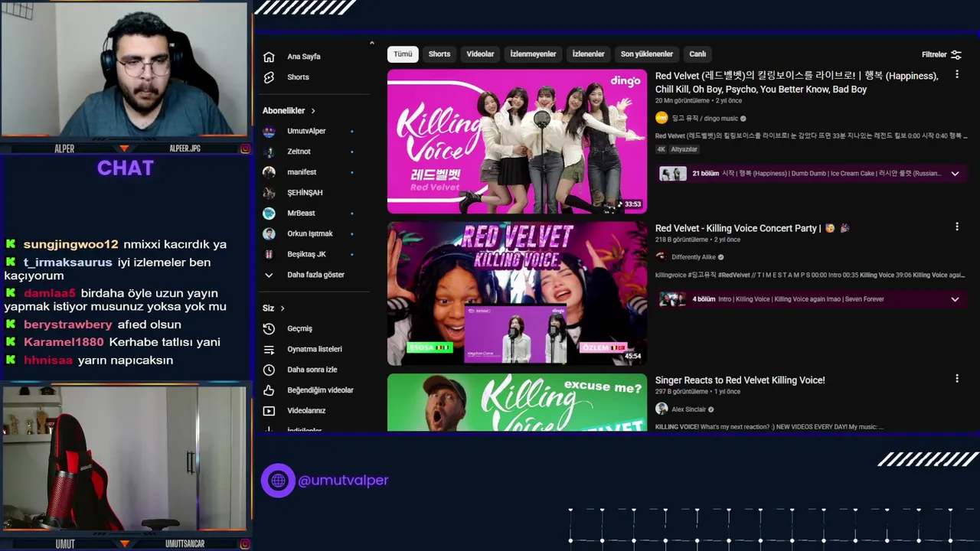Screen dimensions: 980x551
Task: Click Instagram icon beside ALPEER.JPG
Action: 245,148
